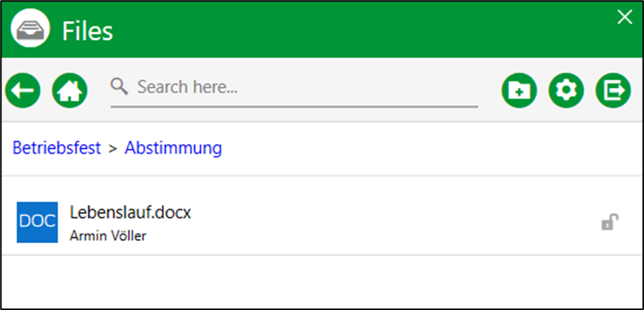Image resolution: width=644 pixels, height=310 pixels.
Task: Focus the "Search here..." field
Action: pyautogui.click(x=294, y=87)
